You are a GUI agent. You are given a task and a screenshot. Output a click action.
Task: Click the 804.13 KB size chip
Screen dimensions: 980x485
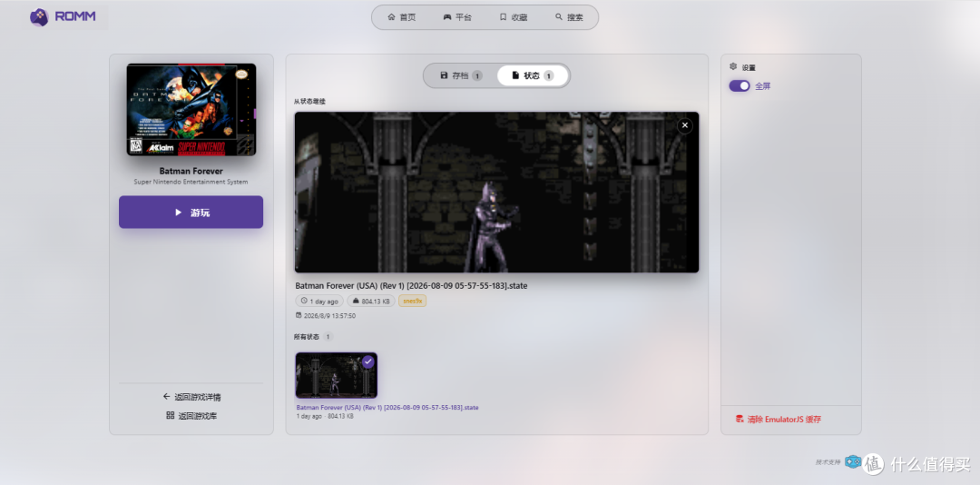[x=370, y=301]
